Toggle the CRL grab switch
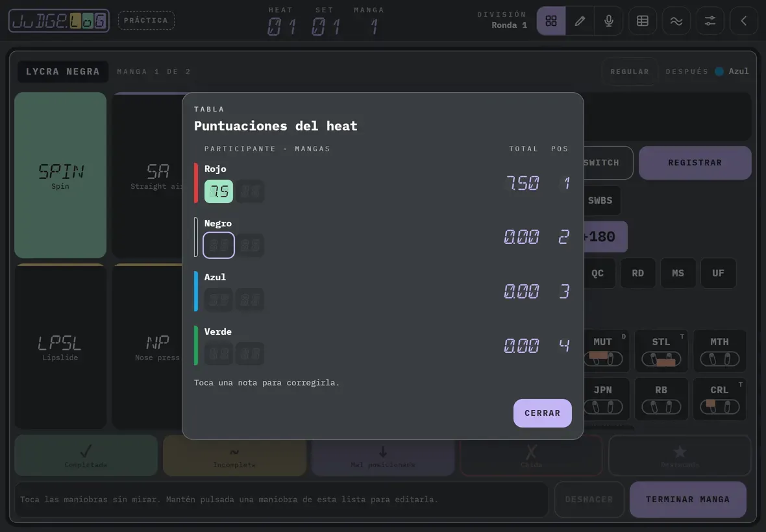766x532 pixels. 720,407
